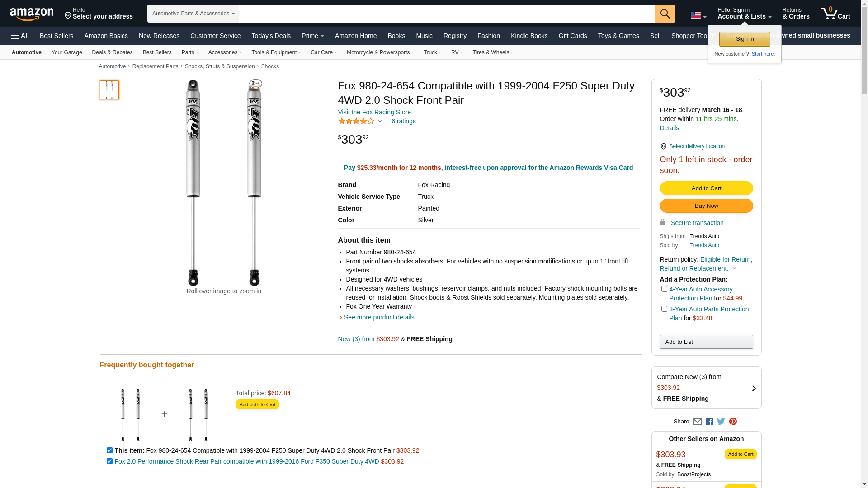Image resolution: width=868 pixels, height=488 pixels.
Task: Share product via Twitter icon
Action: coord(721,422)
